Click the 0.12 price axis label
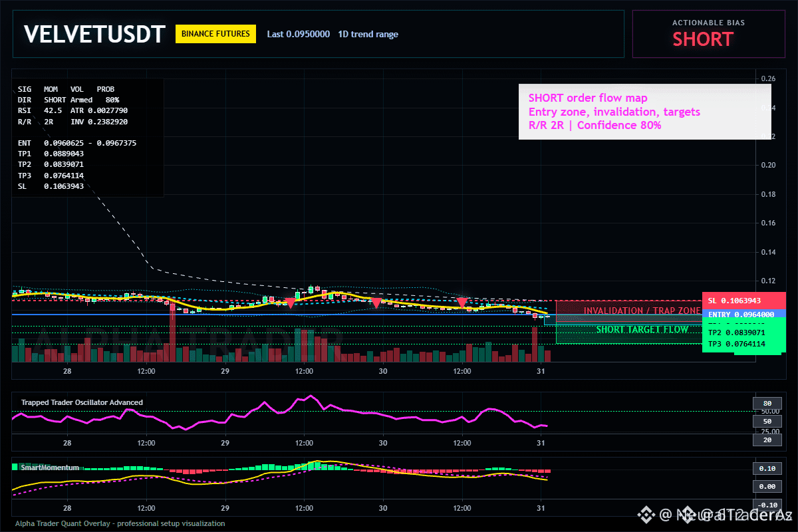 768,281
